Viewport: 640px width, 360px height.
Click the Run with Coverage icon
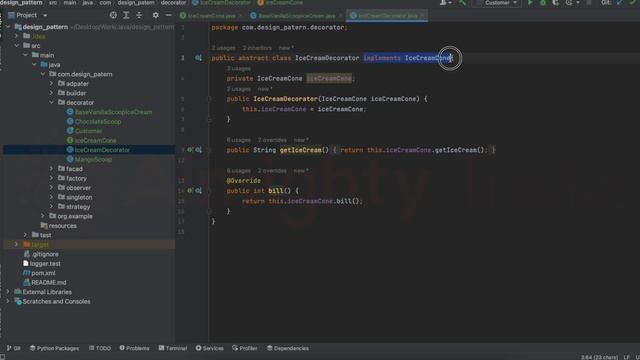pyautogui.click(x=556, y=3)
